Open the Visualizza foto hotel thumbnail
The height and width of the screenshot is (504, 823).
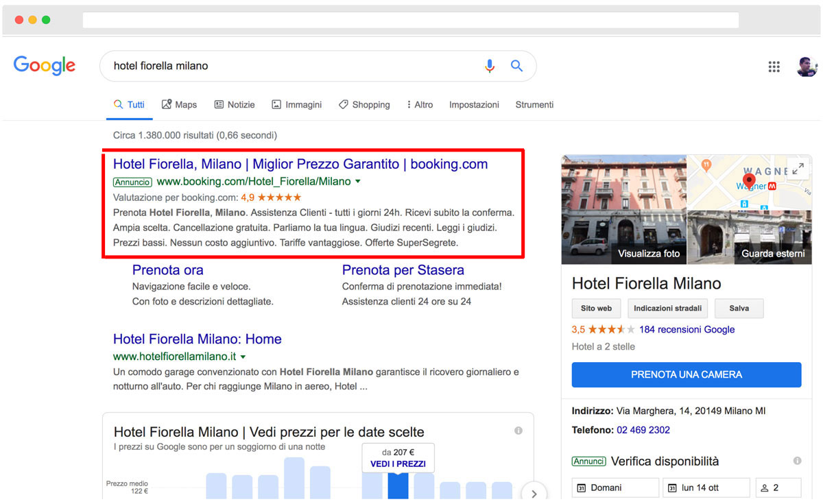coord(623,209)
